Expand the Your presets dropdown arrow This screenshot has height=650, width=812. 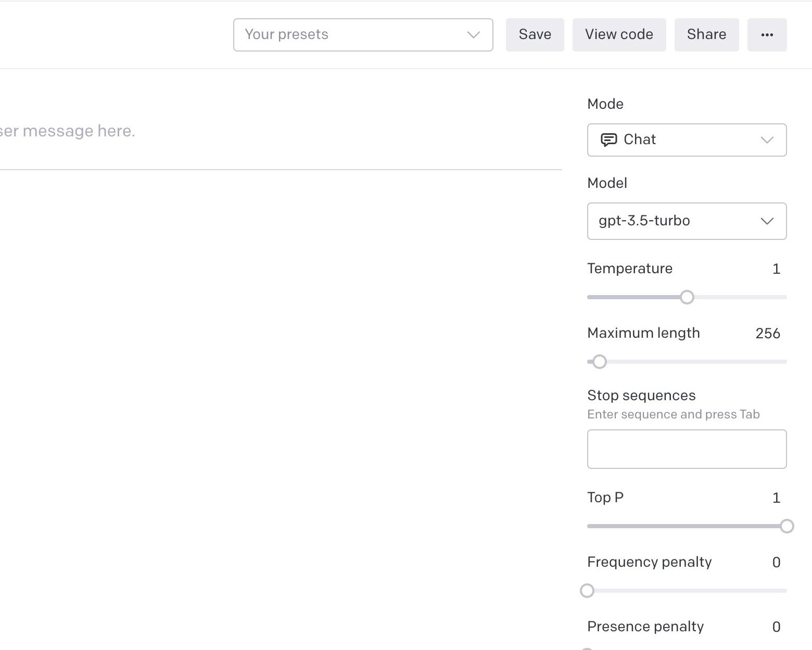[473, 35]
